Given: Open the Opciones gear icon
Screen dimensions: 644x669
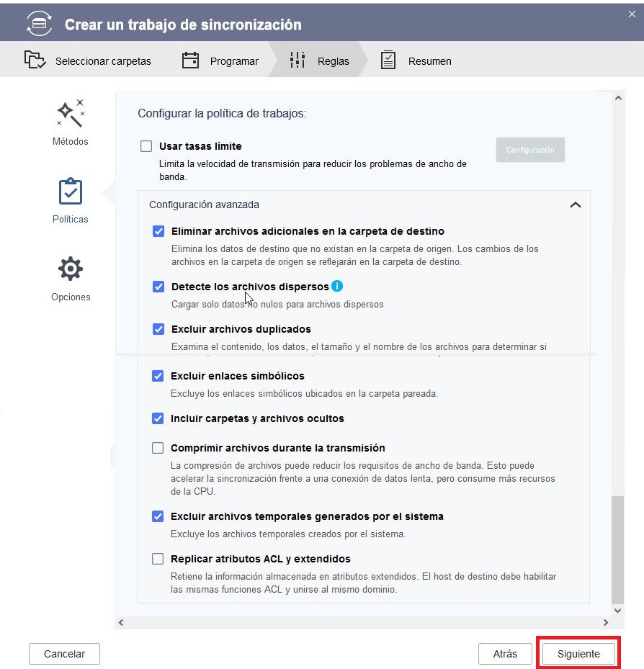Looking at the screenshot, I should [x=71, y=269].
